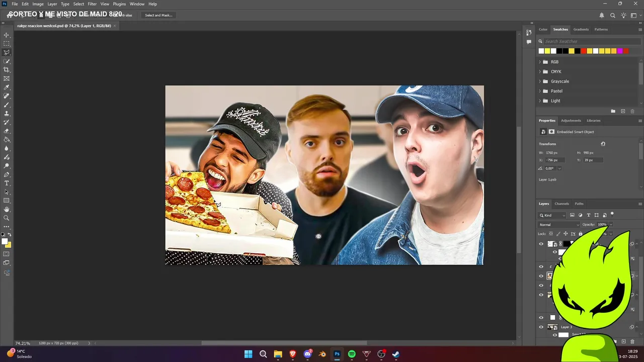Screen dimensions: 644x362
Task: Open the File menu
Action: click(x=15, y=4)
